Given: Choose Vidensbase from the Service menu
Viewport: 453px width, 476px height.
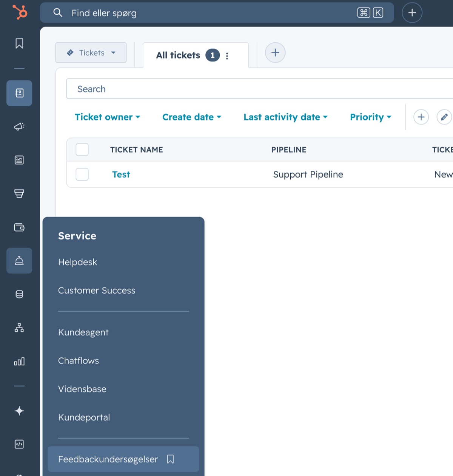Looking at the screenshot, I should (x=82, y=389).
